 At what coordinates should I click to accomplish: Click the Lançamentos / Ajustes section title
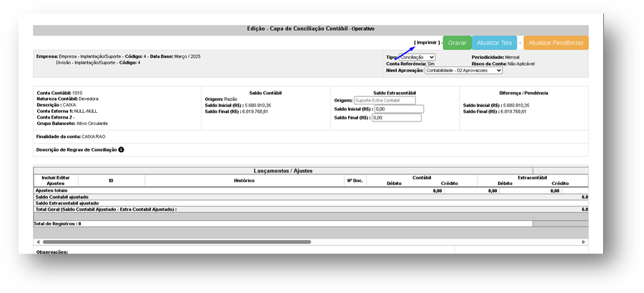tap(283, 171)
